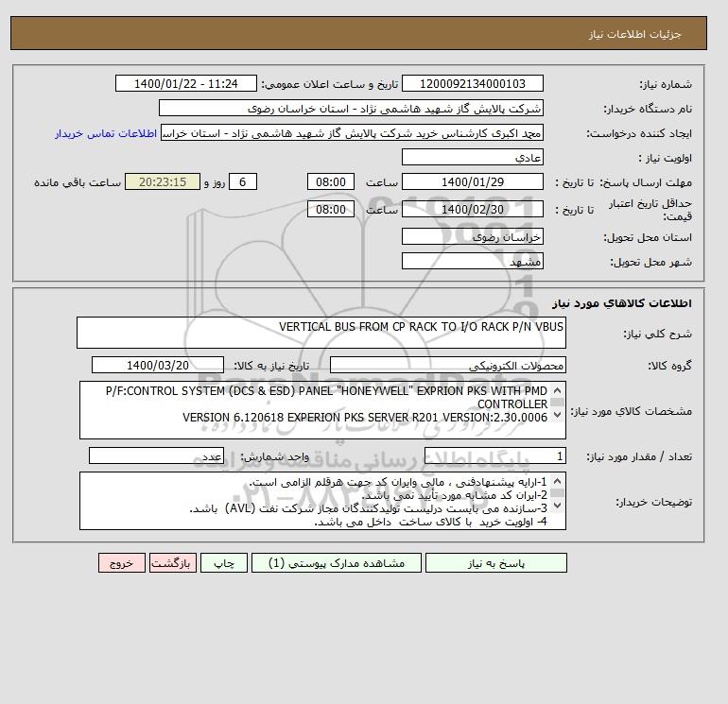
Task: Click the remaining time countdown 20:23:15
Action: 163,181
